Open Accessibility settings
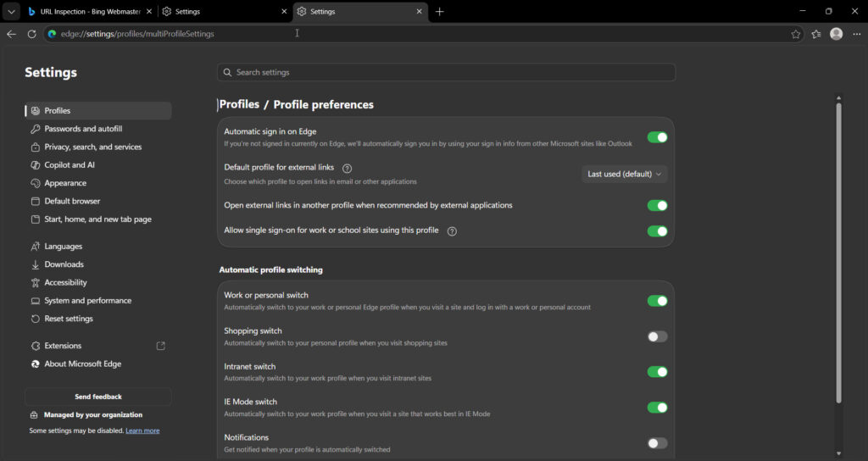 click(98, 283)
